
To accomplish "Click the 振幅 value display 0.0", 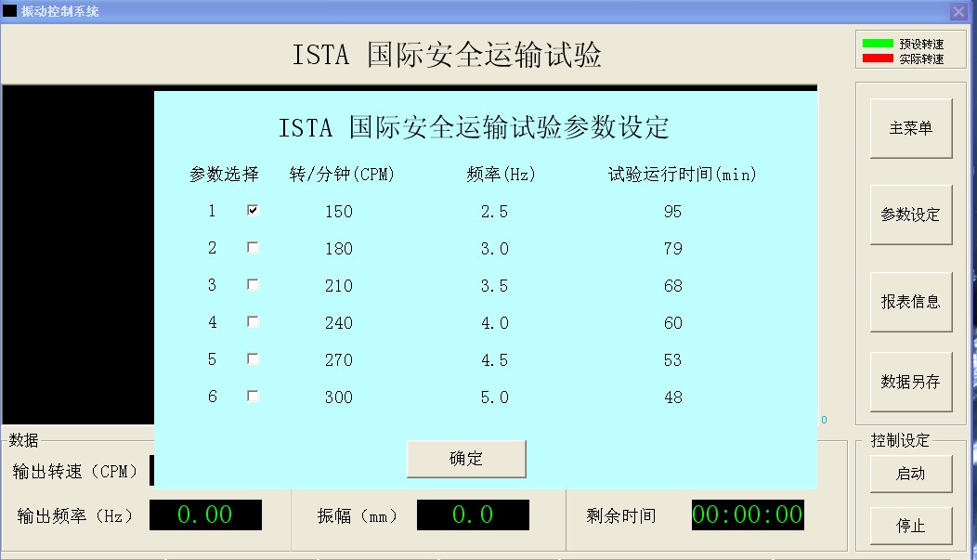I will [x=473, y=515].
